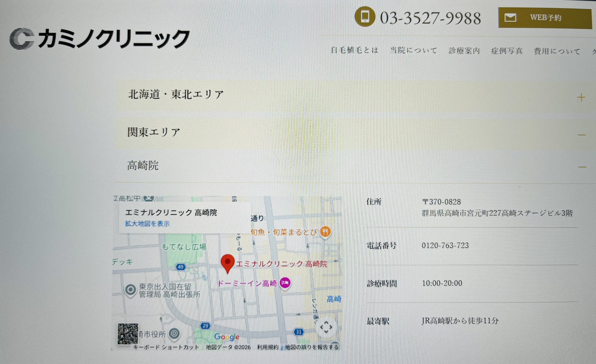Screen dimensions: 596x364
Task: Open 拡大地図を表示 link on the map
Action: coord(147,224)
